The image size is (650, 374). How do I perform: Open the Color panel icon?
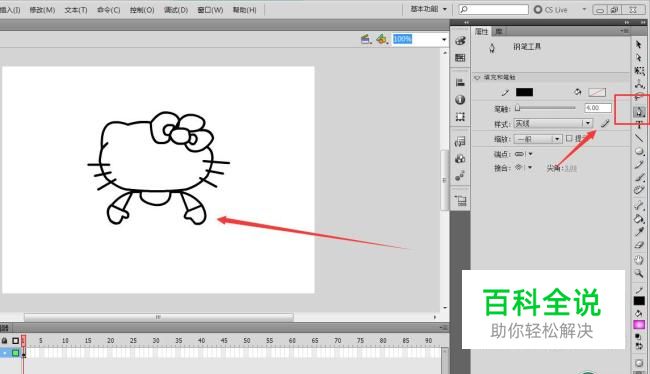pyautogui.click(x=460, y=41)
